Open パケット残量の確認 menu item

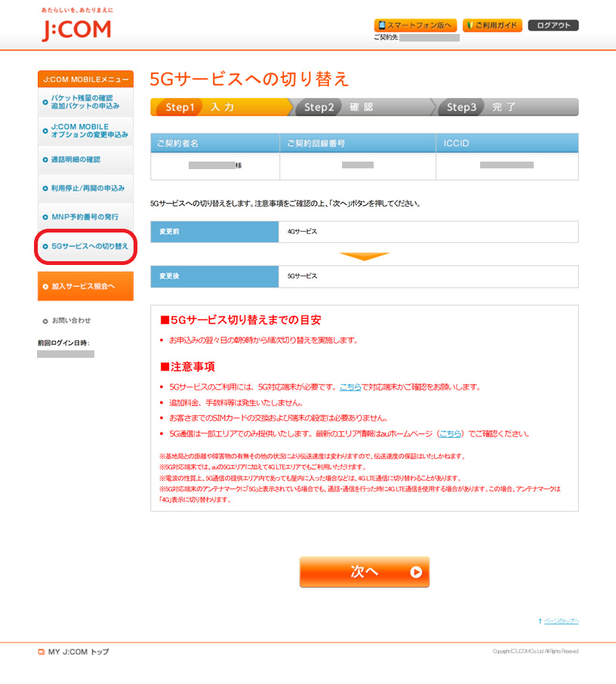point(85,102)
